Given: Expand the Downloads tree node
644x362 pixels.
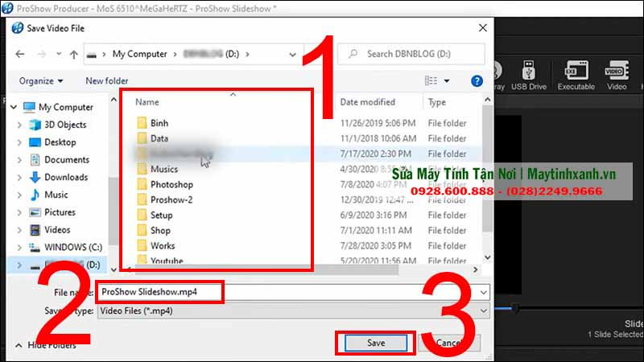Looking at the screenshot, I should click(x=19, y=177).
